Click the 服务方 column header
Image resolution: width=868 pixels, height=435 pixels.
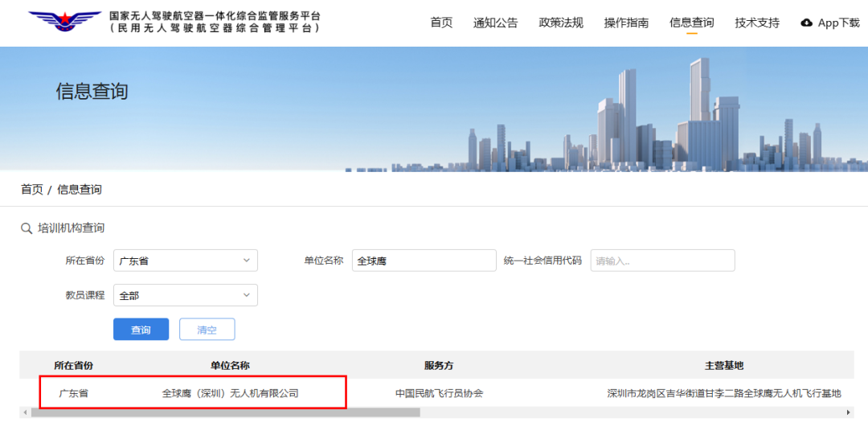point(439,366)
